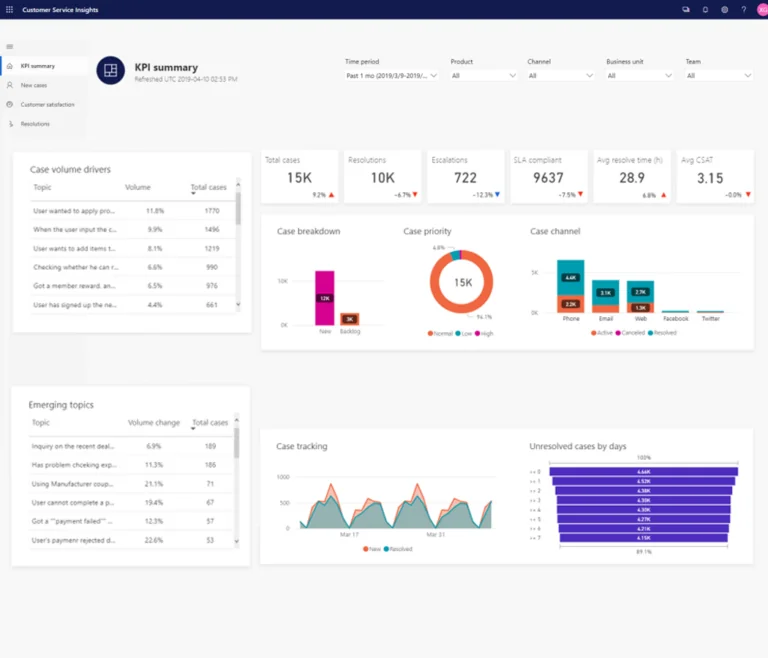Expand the Business unit filter dropdown
This screenshot has width=768, height=658.
640,75
